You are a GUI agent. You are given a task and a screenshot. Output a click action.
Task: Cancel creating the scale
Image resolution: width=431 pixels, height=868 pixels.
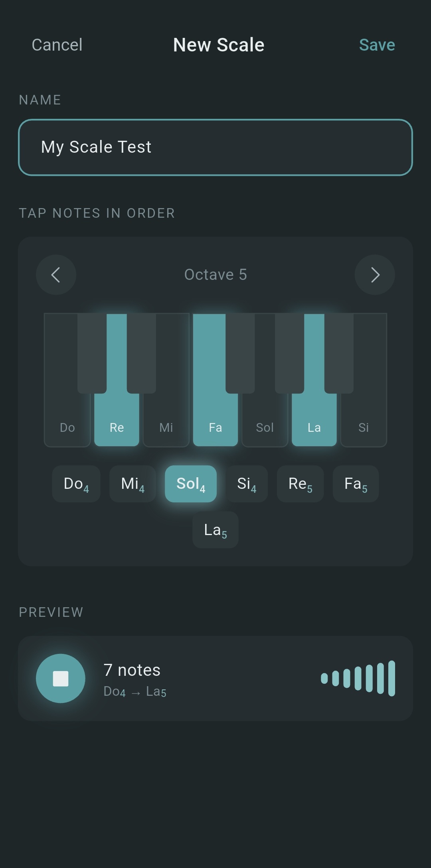57,44
